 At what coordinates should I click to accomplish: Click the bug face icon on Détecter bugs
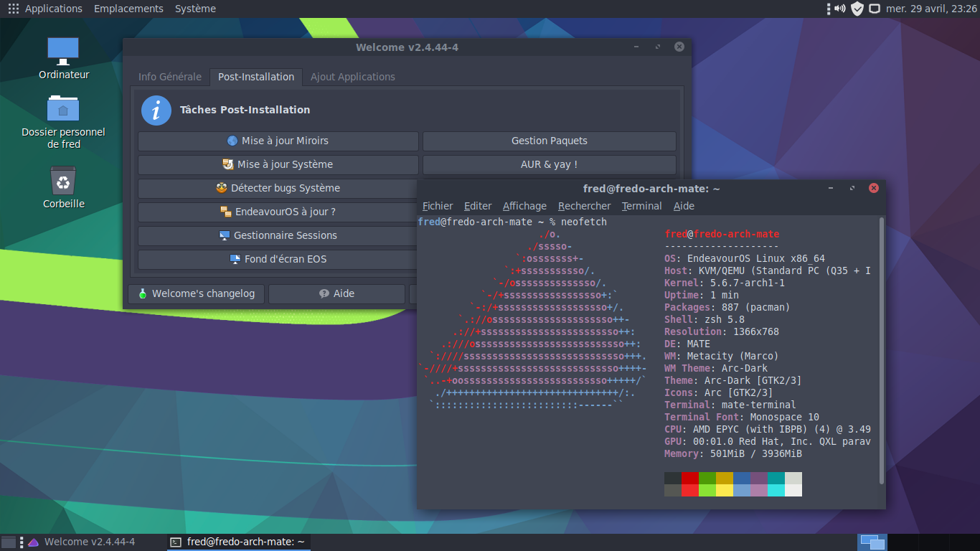click(222, 188)
